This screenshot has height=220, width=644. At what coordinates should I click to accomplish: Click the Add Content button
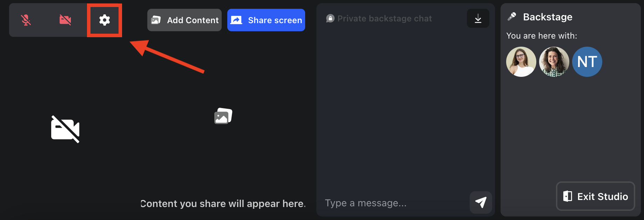(185, 20)
